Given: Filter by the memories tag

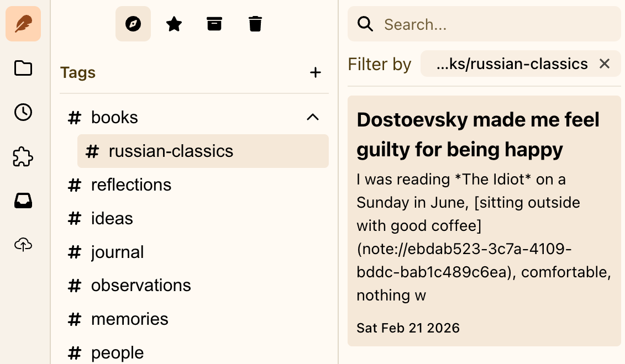Looking at the screenshot, I should point(129,319).
